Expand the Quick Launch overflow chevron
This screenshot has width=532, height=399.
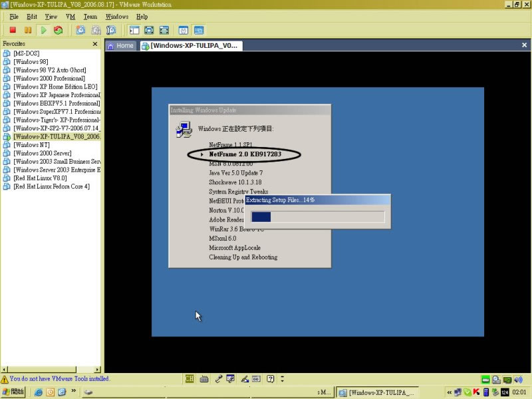click(x=73, y=391)
